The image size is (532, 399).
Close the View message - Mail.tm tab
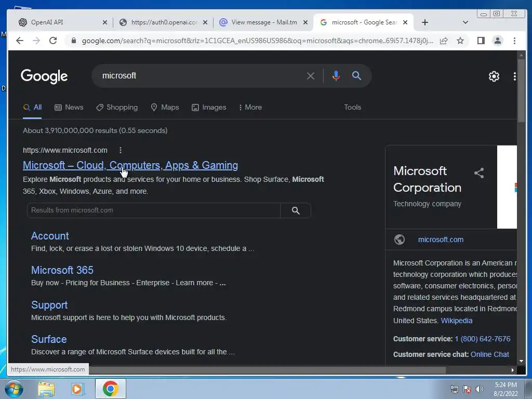305,22
